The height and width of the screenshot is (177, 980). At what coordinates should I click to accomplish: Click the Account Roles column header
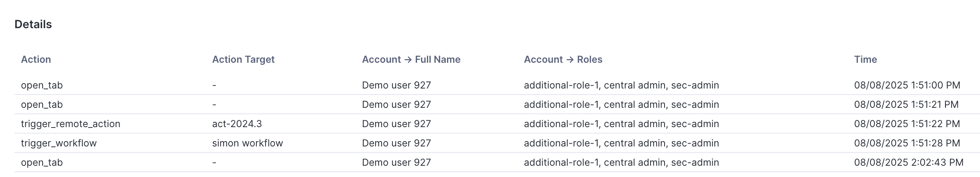coord(563,60)
